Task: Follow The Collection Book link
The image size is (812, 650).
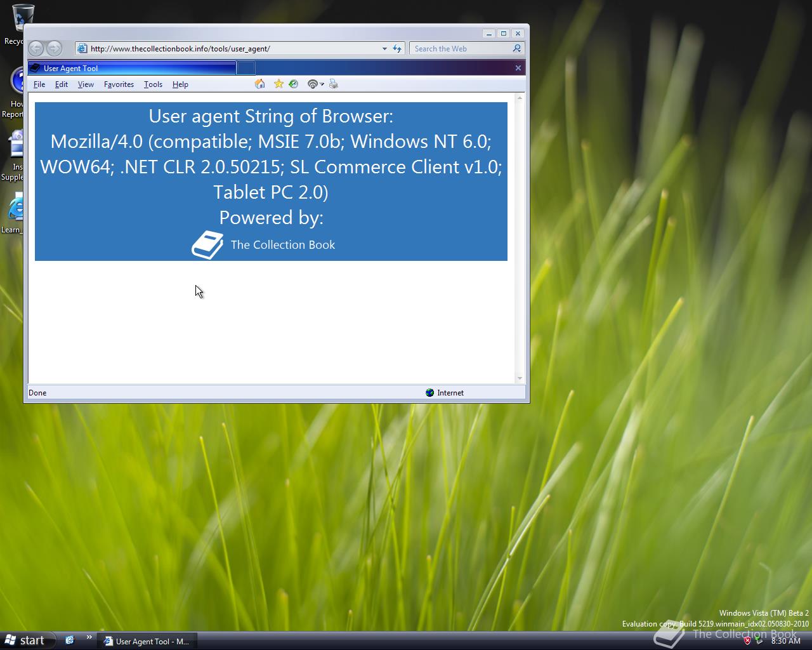Action: pyautogui.click(x=282, y=245)
